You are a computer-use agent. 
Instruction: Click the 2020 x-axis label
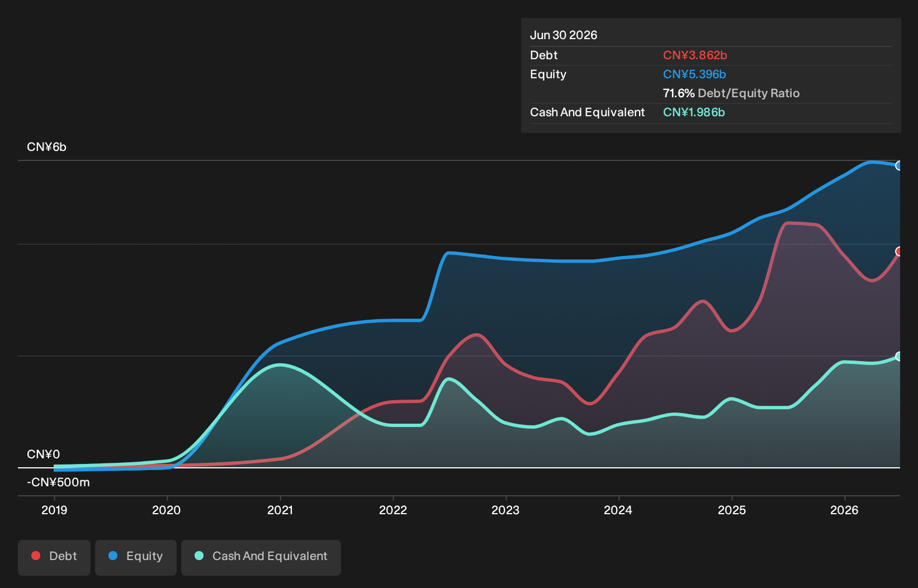tap(167, 510)
